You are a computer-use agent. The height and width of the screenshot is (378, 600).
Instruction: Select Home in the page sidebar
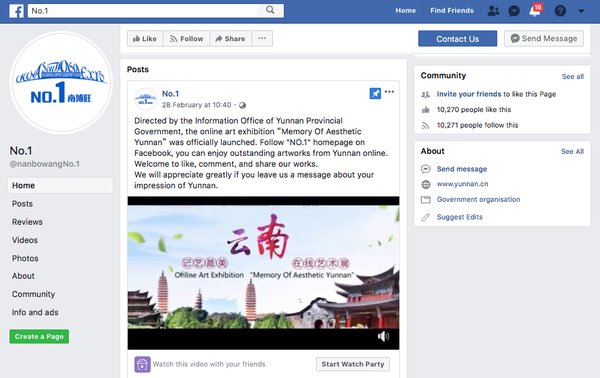(x=60, y=186)
